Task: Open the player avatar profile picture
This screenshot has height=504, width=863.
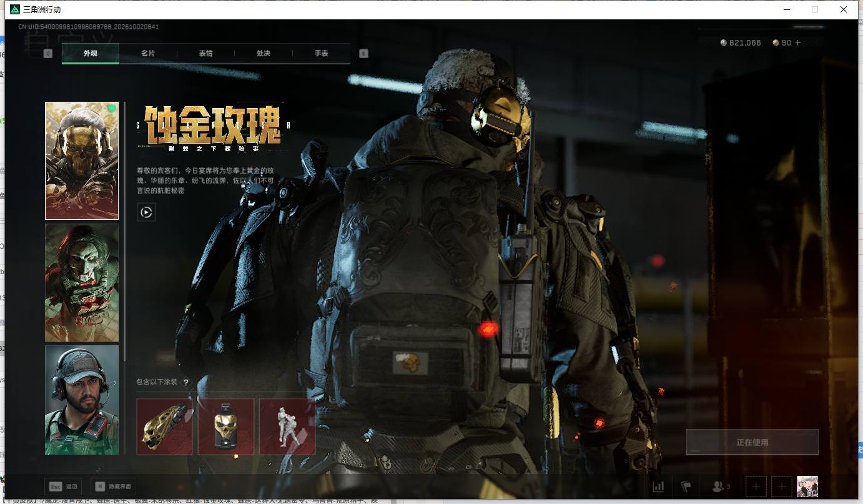Action: coord(807,487)
